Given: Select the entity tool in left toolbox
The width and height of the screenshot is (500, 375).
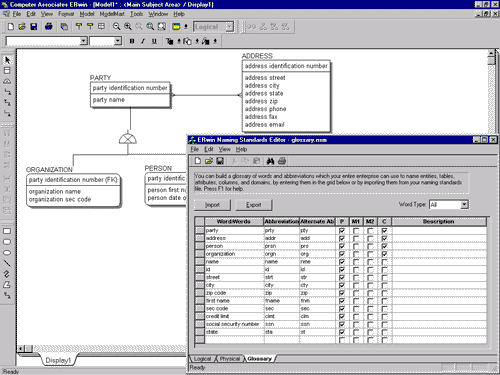Looking at the screenshot, I should click(x=7, y=71).
